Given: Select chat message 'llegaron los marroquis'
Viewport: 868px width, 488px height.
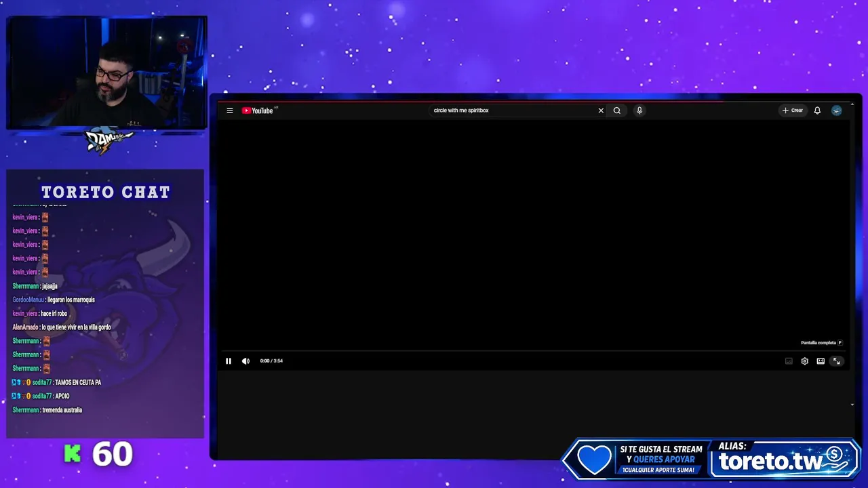Looking at the screenshot, I should click(x=71, y=300).
